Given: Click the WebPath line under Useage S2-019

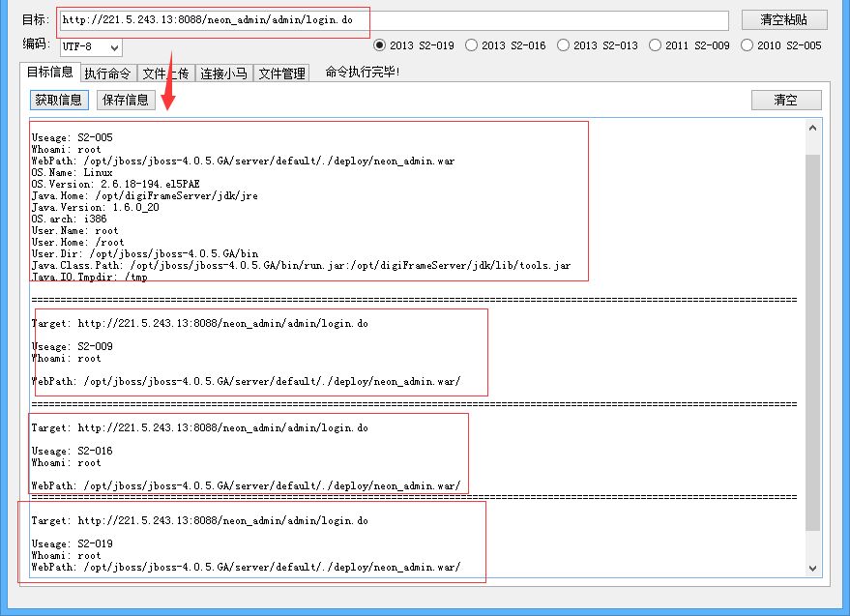Looking at the screenshot, I should coord(246,568).
